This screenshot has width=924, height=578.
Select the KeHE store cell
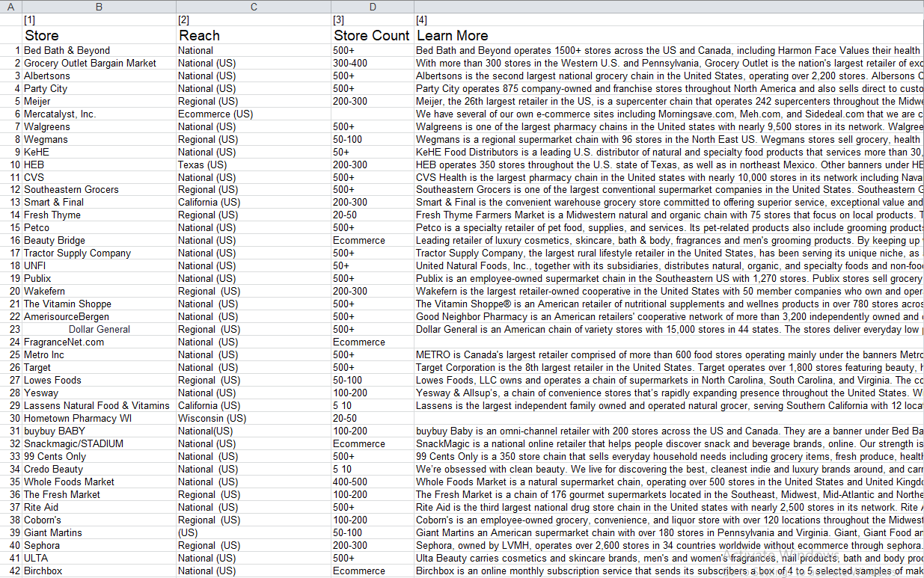[99, 153]
